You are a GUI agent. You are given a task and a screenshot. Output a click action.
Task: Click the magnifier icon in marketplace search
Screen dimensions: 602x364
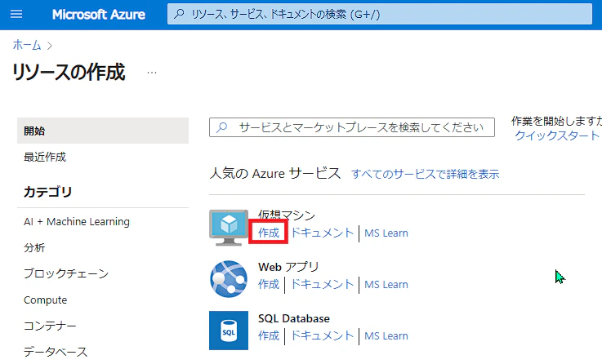point(222,127)
